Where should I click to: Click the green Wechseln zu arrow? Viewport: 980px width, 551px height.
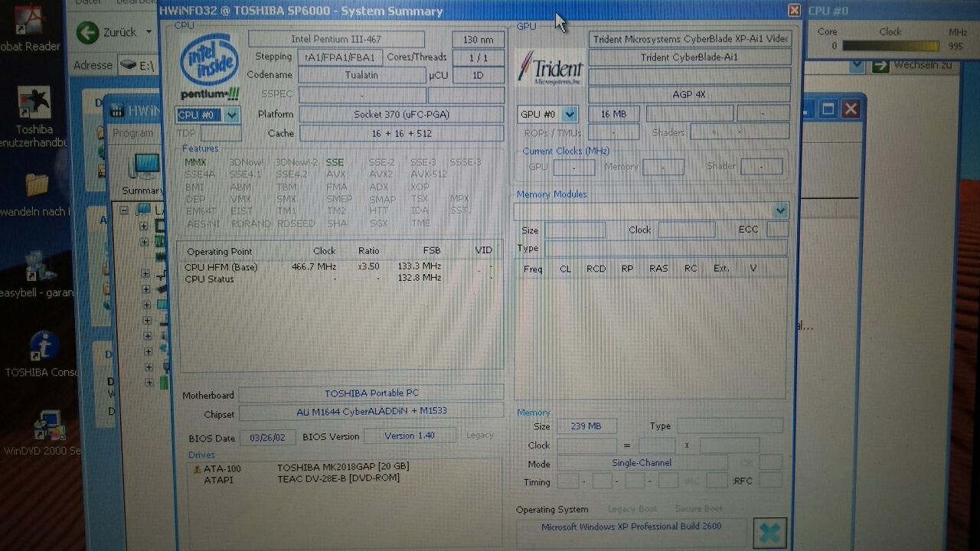point(881,66)
